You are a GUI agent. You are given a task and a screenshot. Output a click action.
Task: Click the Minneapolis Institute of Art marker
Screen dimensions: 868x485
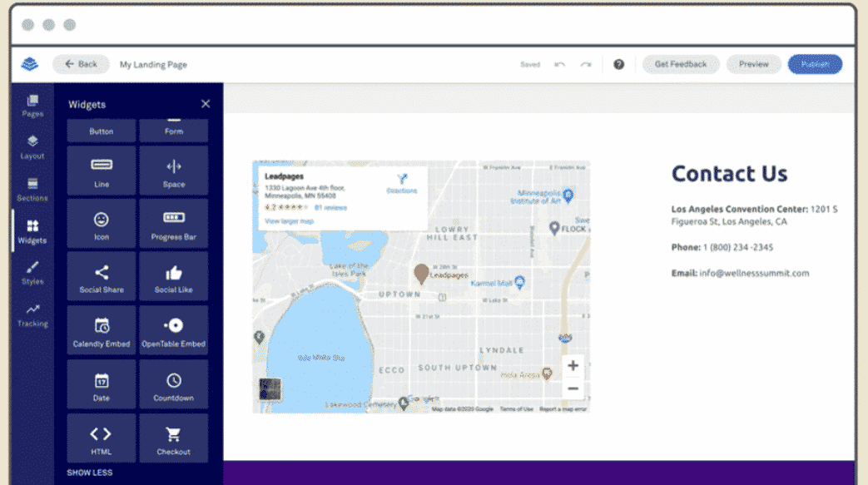(568, 195)
